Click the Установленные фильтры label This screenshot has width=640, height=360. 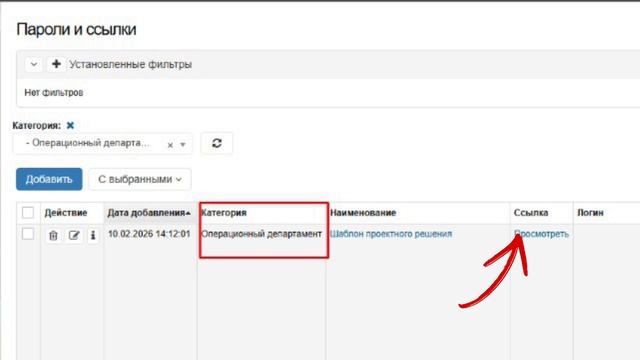point(130,64)
